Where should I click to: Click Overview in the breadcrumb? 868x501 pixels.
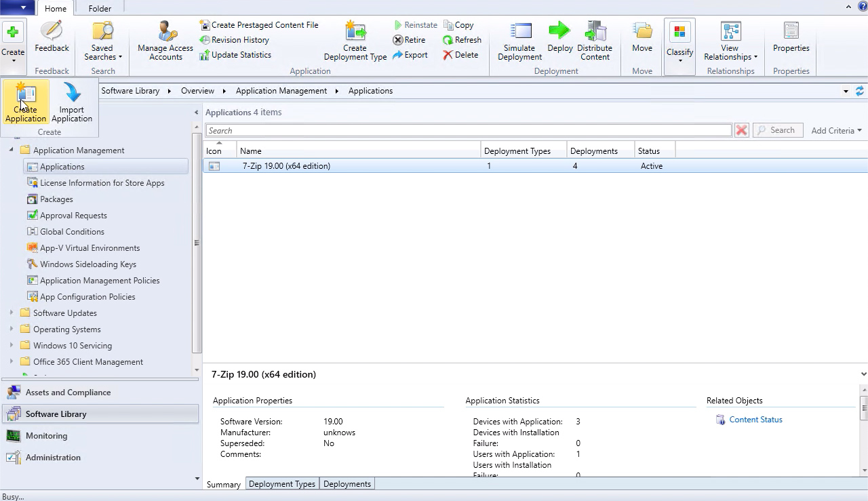(197, 91)
